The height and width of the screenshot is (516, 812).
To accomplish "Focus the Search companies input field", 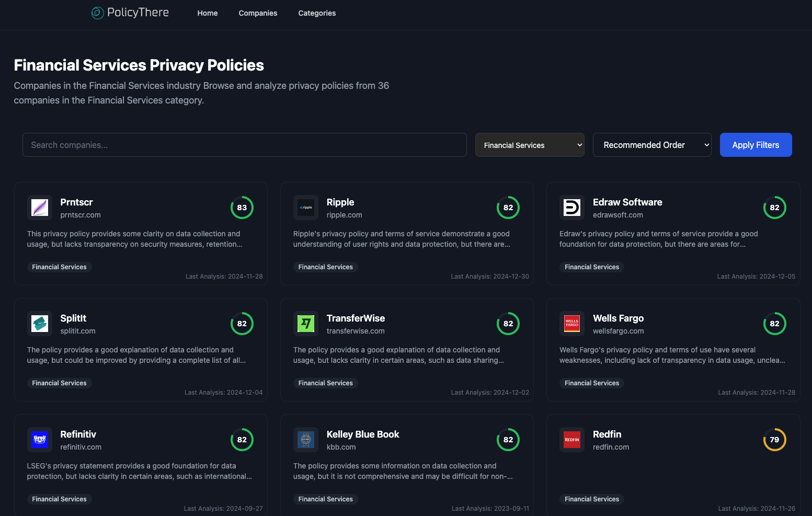I will [245, 145].
